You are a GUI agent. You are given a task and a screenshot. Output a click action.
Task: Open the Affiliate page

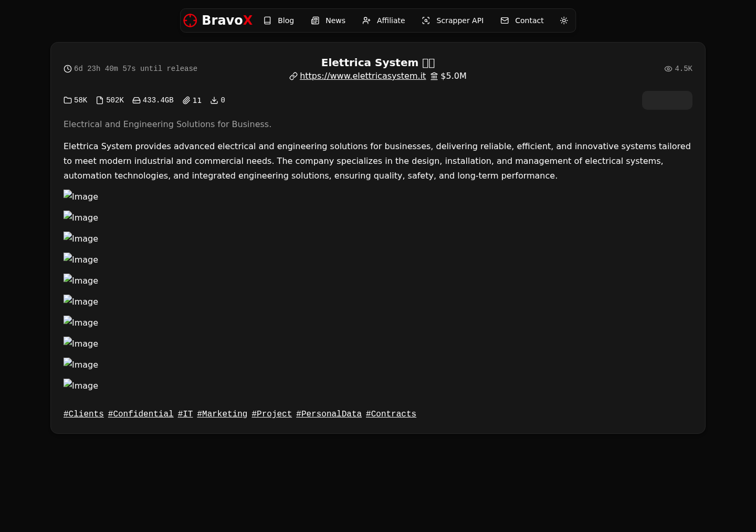(384, 20)
